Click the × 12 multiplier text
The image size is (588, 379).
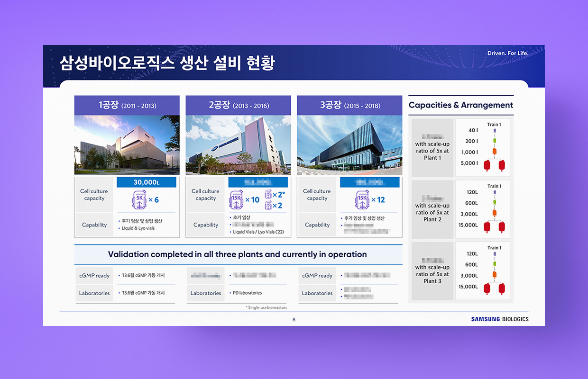coord(379,200)
